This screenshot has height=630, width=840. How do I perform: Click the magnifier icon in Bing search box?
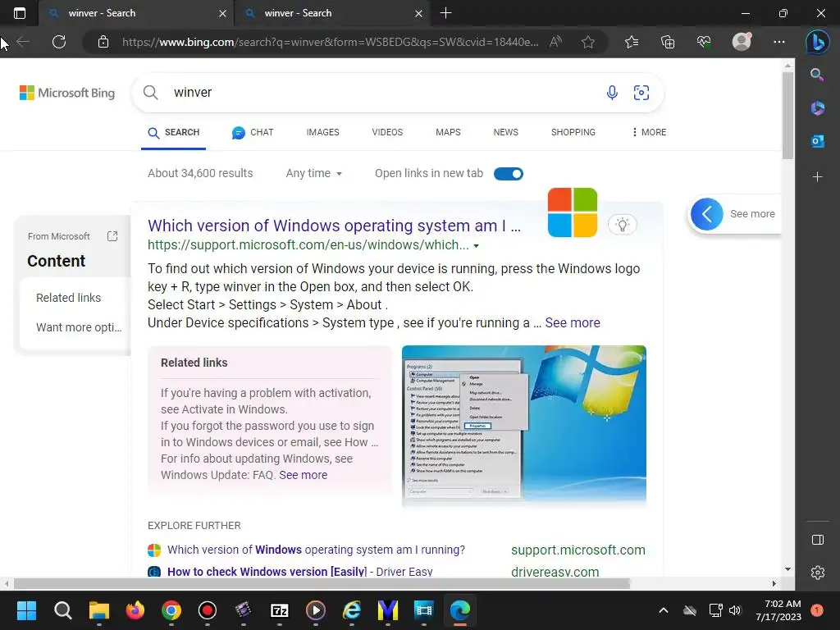click(x=151, y=93)
